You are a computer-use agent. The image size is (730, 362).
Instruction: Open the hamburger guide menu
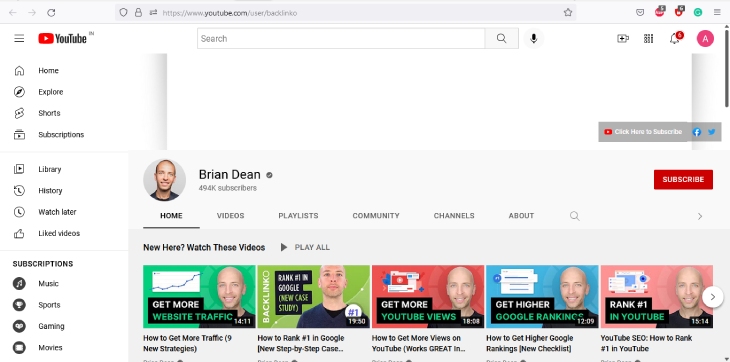[x=19, y=39]
